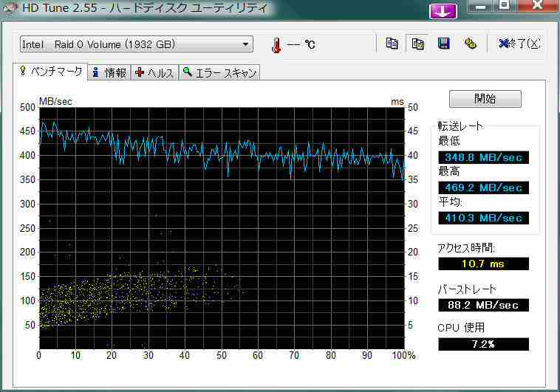Click the purple download arrow icon in title bar
This screenshot has width=560, height=392.
pos(443,10)
